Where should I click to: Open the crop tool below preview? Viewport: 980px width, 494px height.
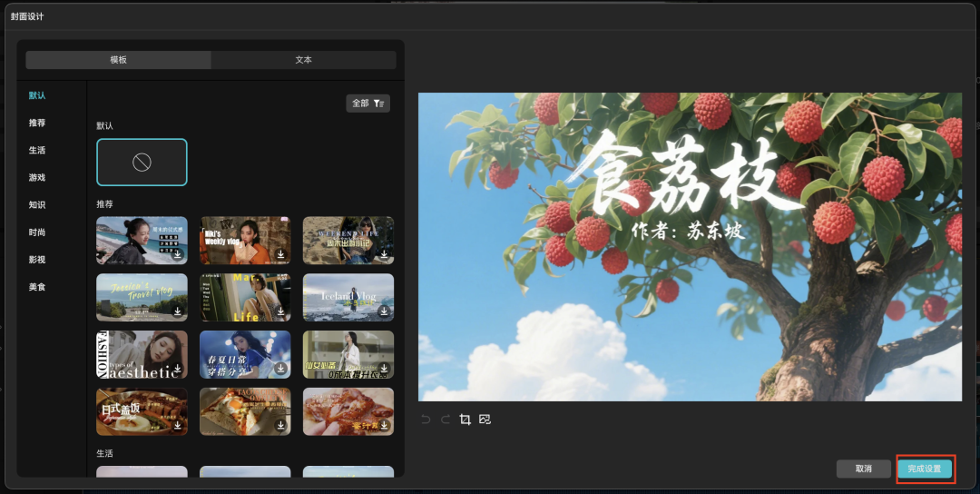click(x=465, y=420)
